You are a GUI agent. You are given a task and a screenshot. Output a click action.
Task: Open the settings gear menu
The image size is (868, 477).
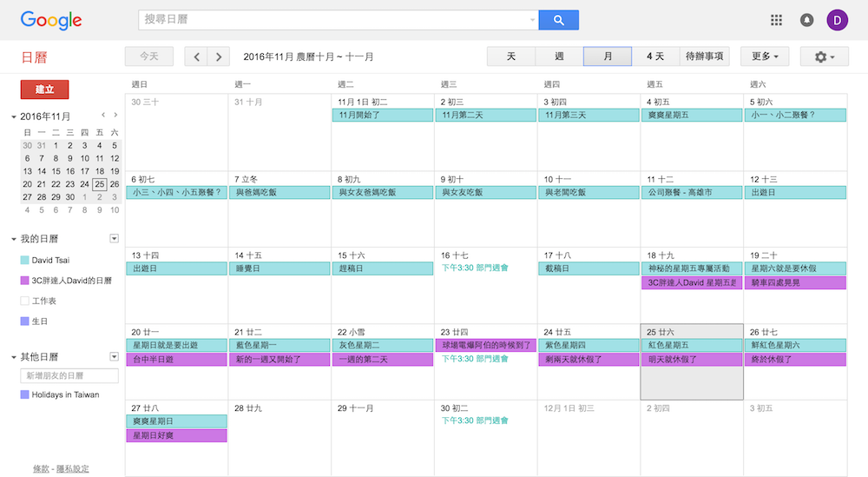[x=825, y=56]
